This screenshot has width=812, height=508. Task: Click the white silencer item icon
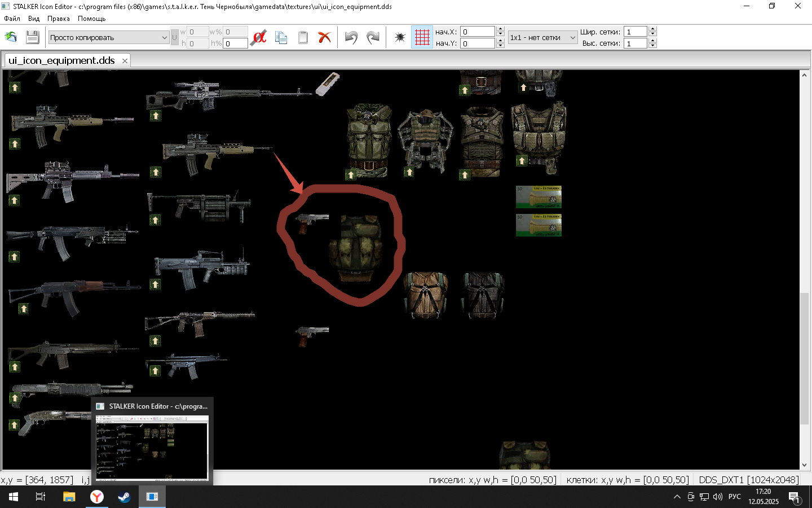(x=327, y=84)
